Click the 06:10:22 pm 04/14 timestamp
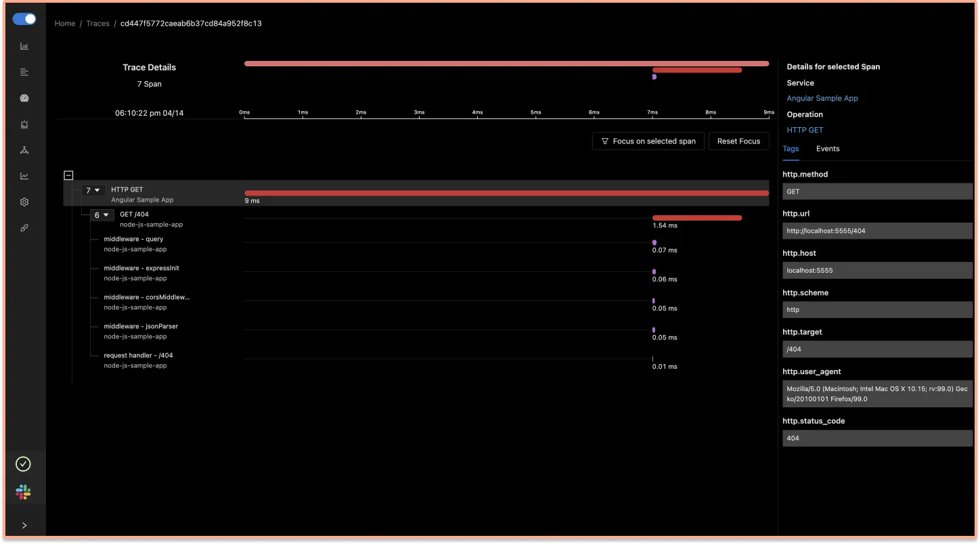The height and width of the screenshot is (544, 980). pos(149,113)
